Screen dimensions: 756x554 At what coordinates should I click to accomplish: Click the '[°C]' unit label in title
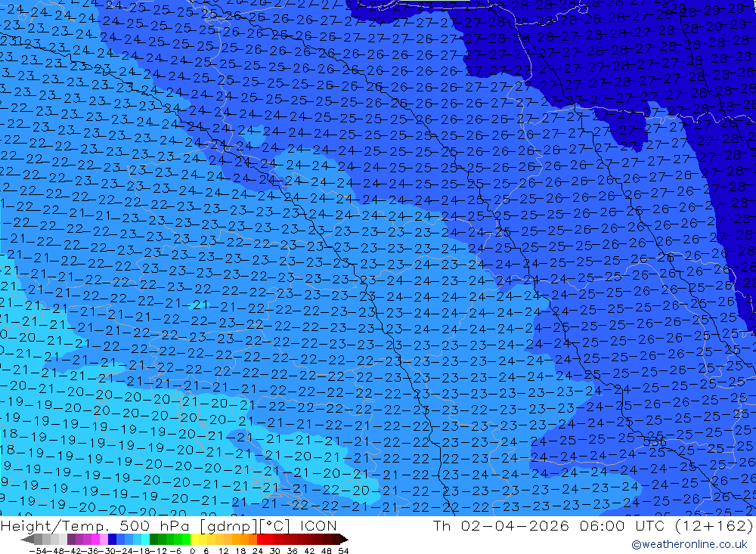(x=275, y=525)
